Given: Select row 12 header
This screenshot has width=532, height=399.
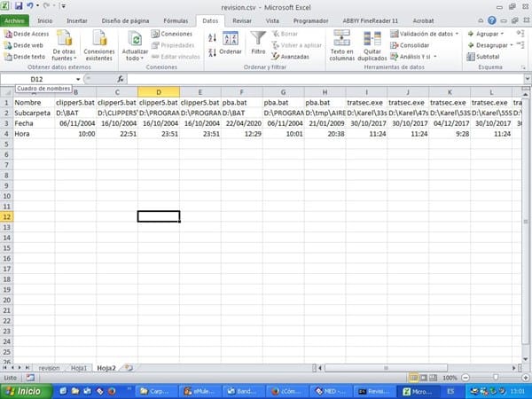Looking at the screenshot, I should tap(6, 217).
